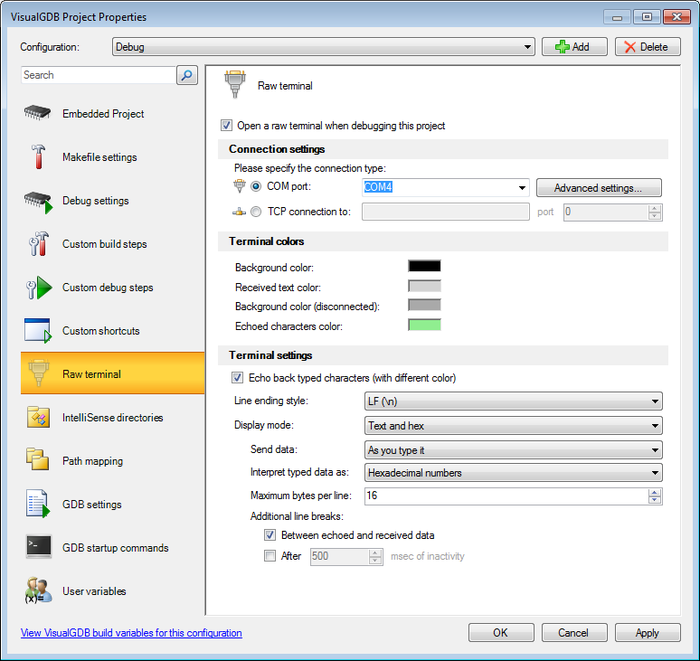
Task: Click the Add configuration button
Action: [575, 46]
